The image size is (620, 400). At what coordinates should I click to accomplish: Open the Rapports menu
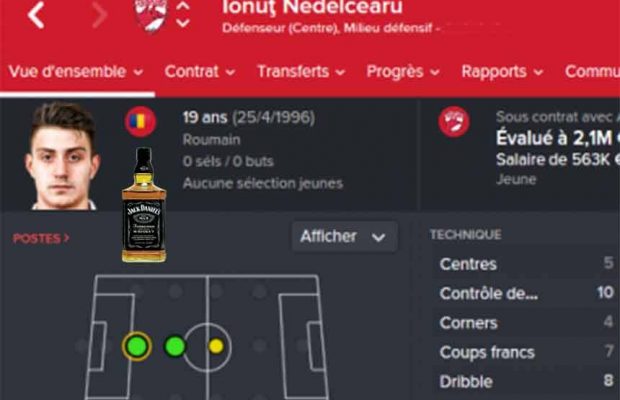pyautogui.click(x=502, y=72)
